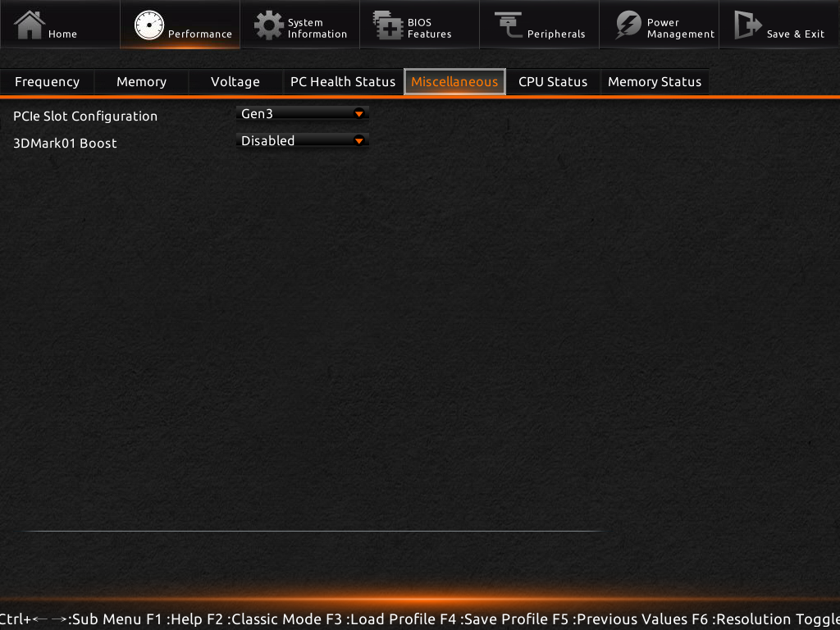Click the 3DMark01 Boost setting label
This screenshot has height=630, width=840.
pos(65,144)
